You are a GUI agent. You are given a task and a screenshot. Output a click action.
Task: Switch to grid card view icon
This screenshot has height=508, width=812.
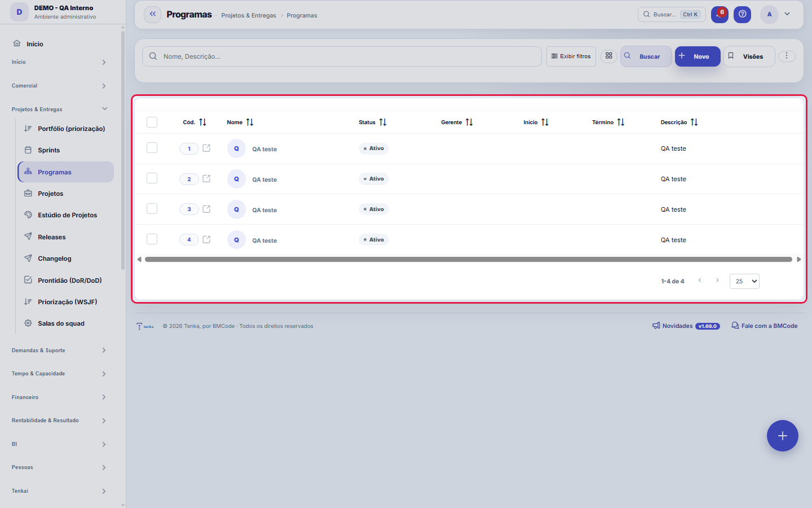point(609,56)
